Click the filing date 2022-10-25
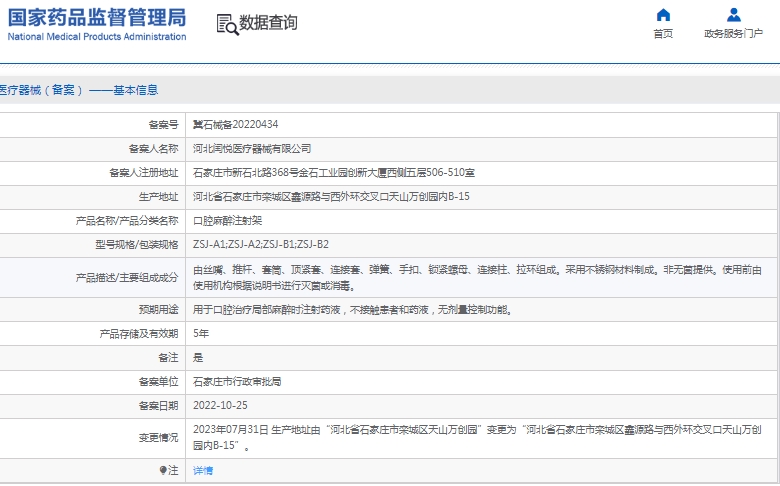This screenshot has width=780, height=486. [220, 405]
